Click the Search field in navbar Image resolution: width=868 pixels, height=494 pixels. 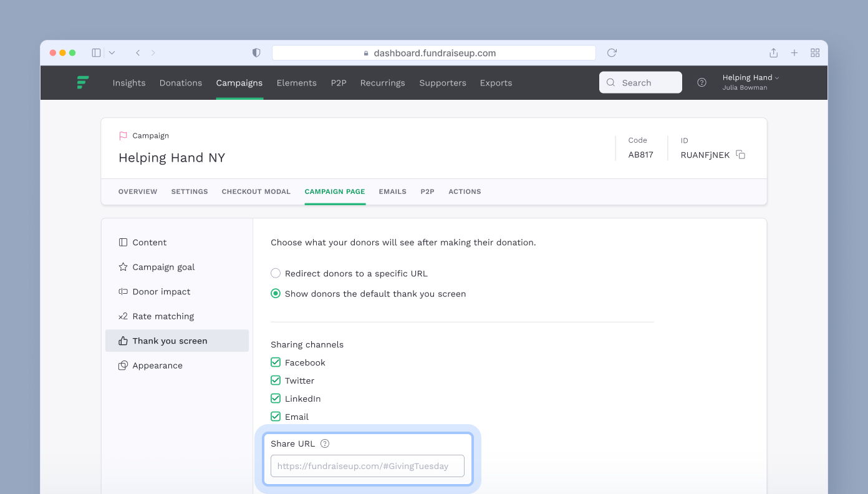click(640, 82)
